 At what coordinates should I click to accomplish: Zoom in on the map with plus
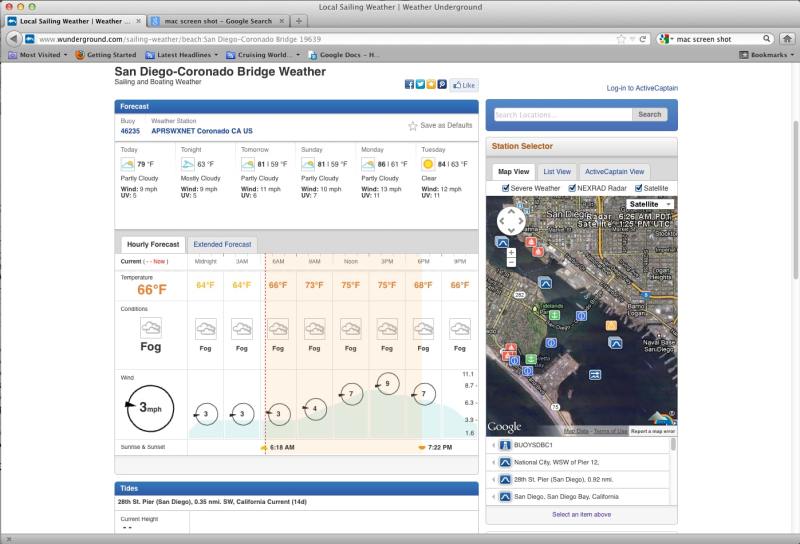[x=511, y=253]
